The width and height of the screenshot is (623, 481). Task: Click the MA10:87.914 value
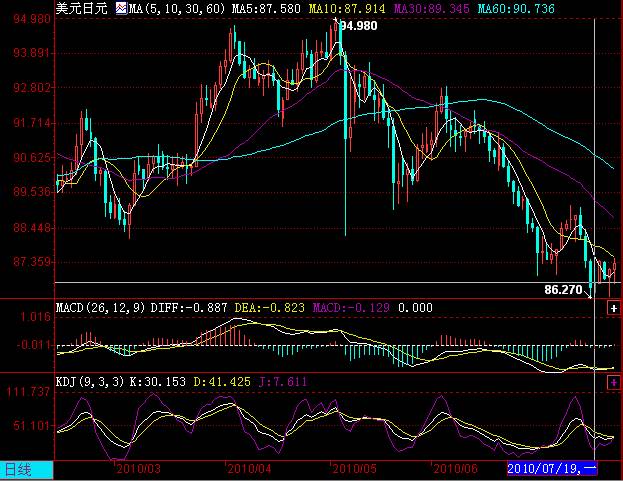point(347,8)
